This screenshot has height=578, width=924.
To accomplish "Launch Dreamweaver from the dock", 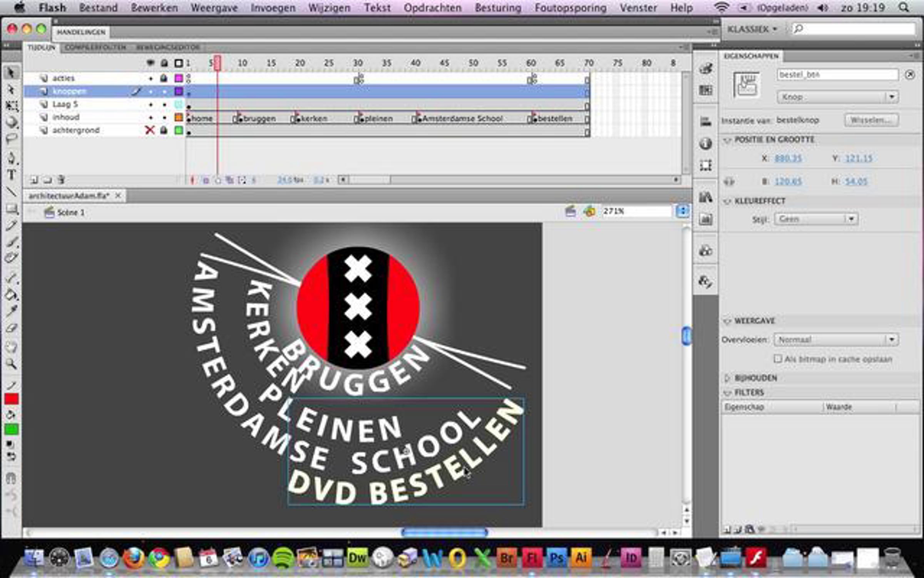I will click(x=357, y=558).
